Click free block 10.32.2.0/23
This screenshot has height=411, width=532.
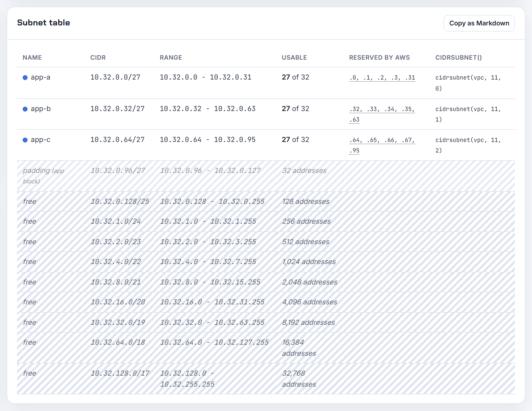116,242
